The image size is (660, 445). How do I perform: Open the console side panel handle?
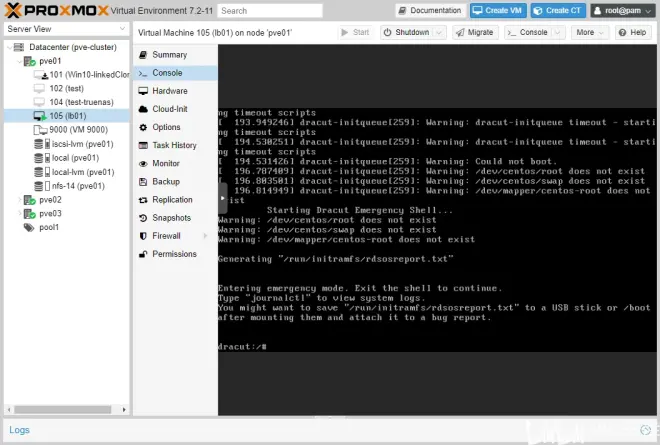(x=222, y=198)
